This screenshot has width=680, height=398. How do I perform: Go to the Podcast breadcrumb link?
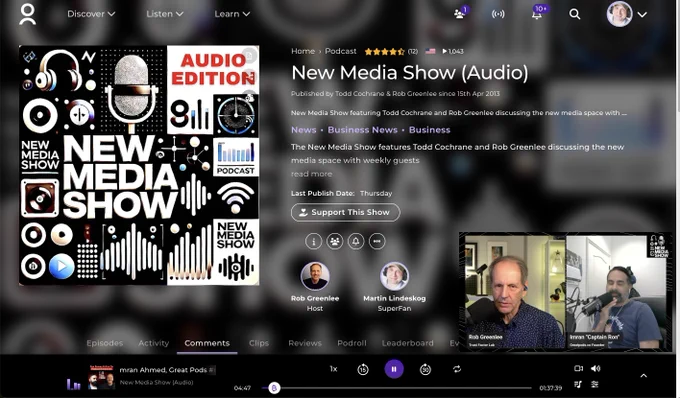[x=340, y=51]
